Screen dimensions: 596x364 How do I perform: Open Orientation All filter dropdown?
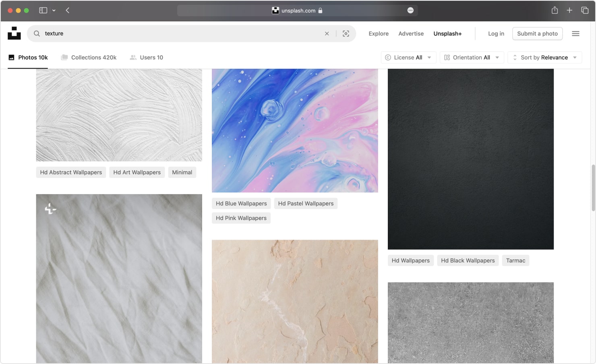(x=472, y=58)
